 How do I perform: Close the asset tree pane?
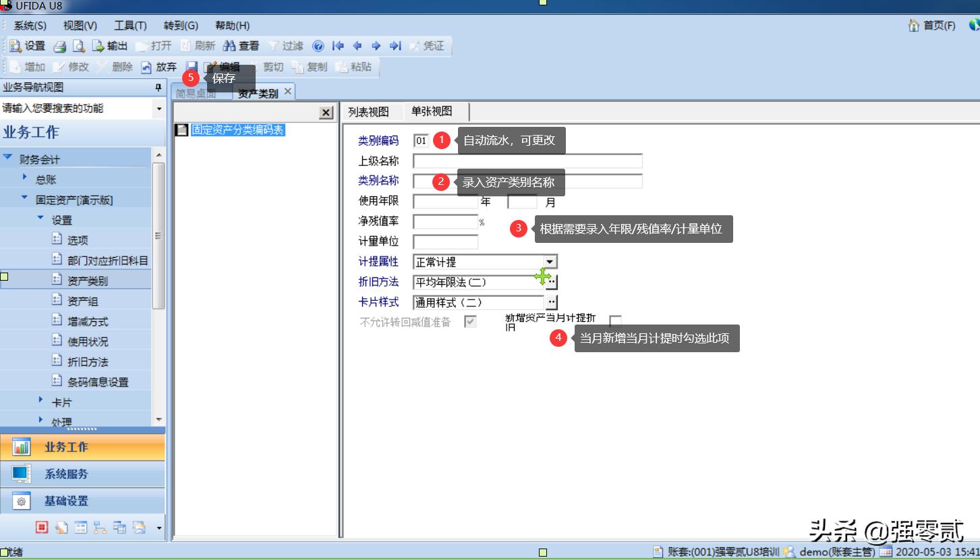coord(326,113)
